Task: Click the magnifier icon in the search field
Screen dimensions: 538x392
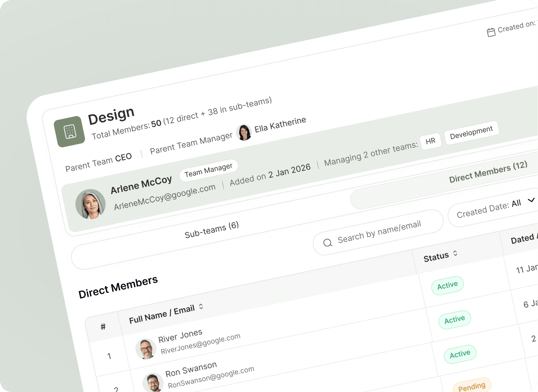Action: pos(328,243)
